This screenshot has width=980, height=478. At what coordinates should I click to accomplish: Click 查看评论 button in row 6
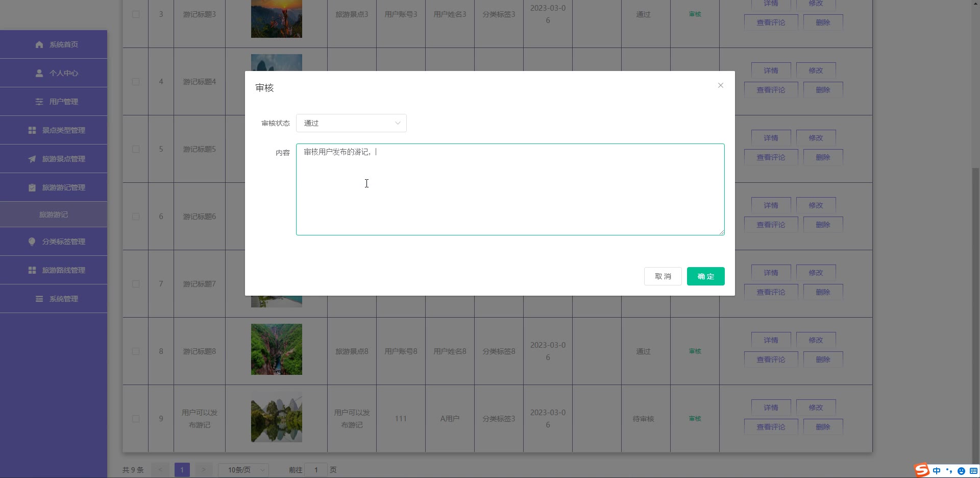[x=771, y=225]
